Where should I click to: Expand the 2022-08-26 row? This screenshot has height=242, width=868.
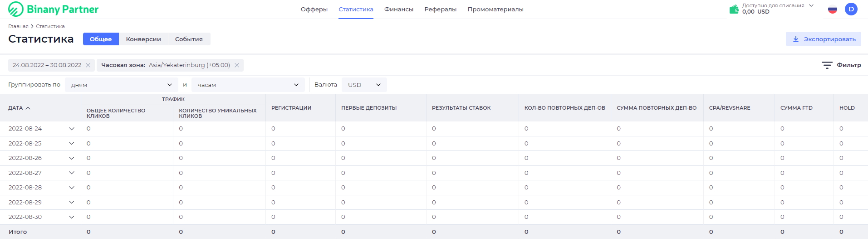pyautogui.click(x=71, y=158)
